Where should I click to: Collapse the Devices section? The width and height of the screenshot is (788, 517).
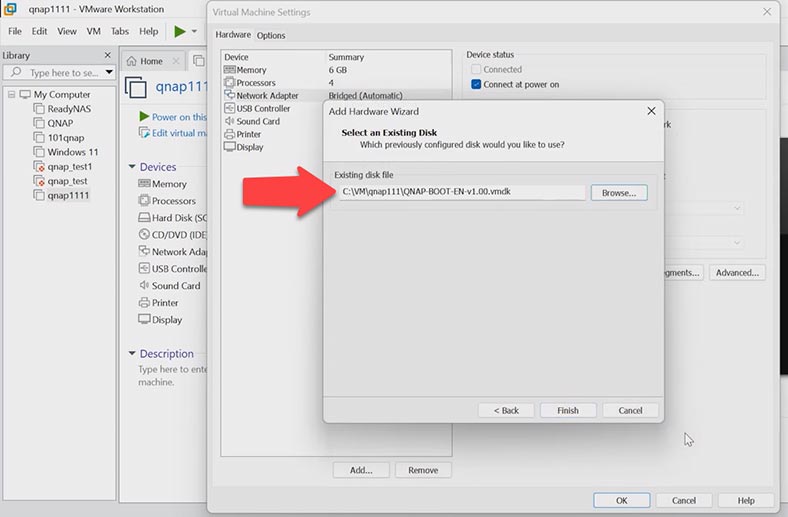coord(132,166)
